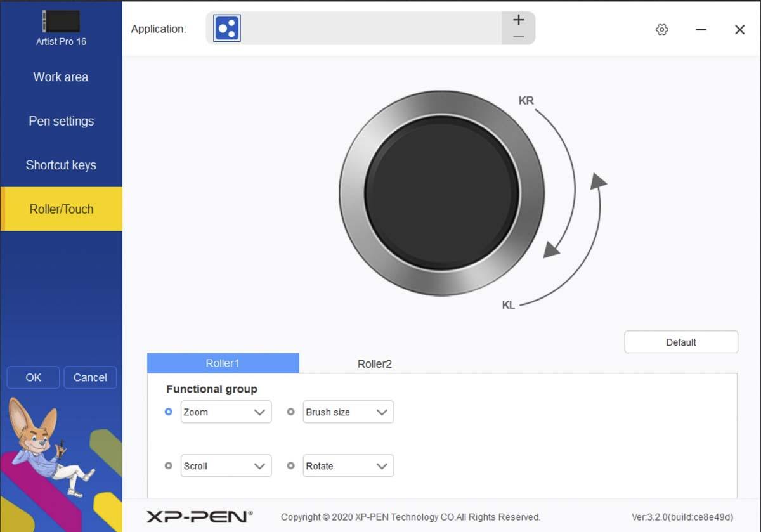
Task: Open the Zoom function dropdown
Action: click(x=226, y=412)
